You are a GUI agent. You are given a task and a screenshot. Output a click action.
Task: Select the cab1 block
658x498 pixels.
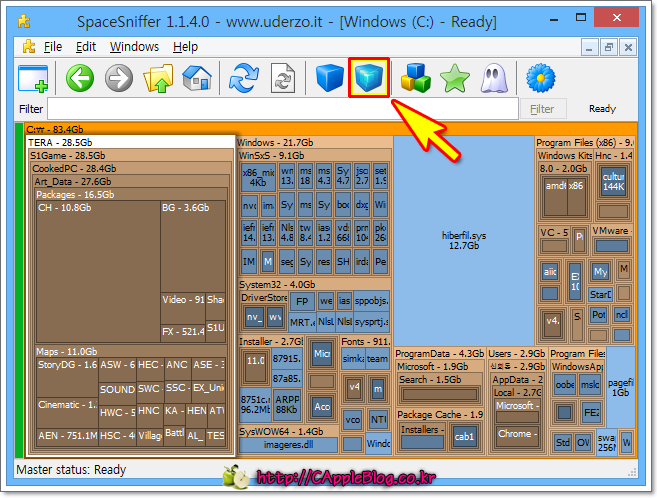coord(464,436)
